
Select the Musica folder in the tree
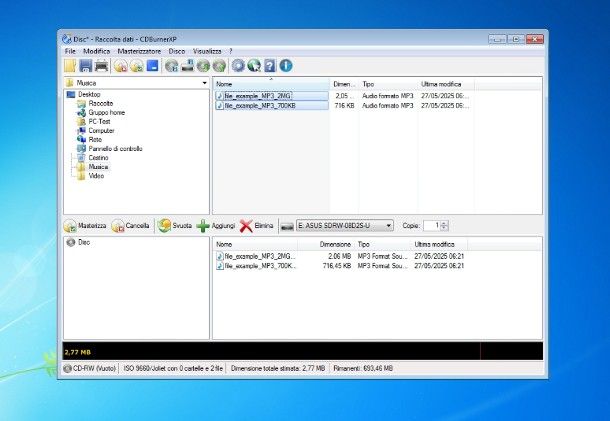pos(98,167)
